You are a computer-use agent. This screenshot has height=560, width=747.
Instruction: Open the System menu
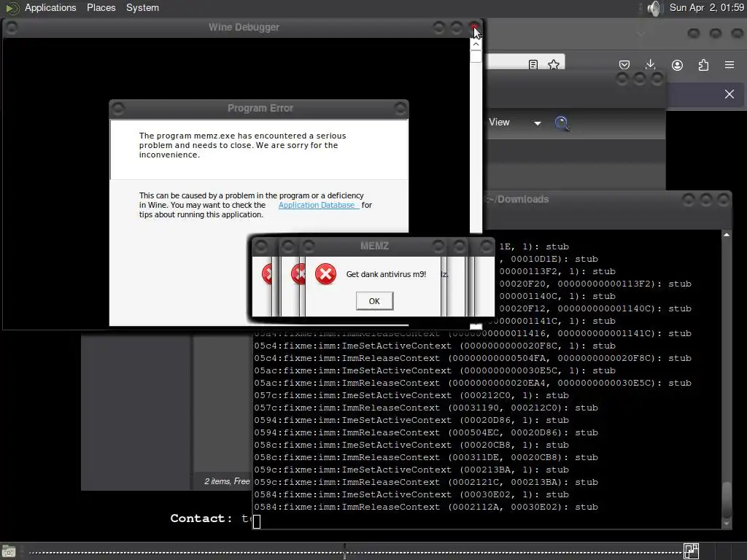pyautogui.click(x=142, y=7)
